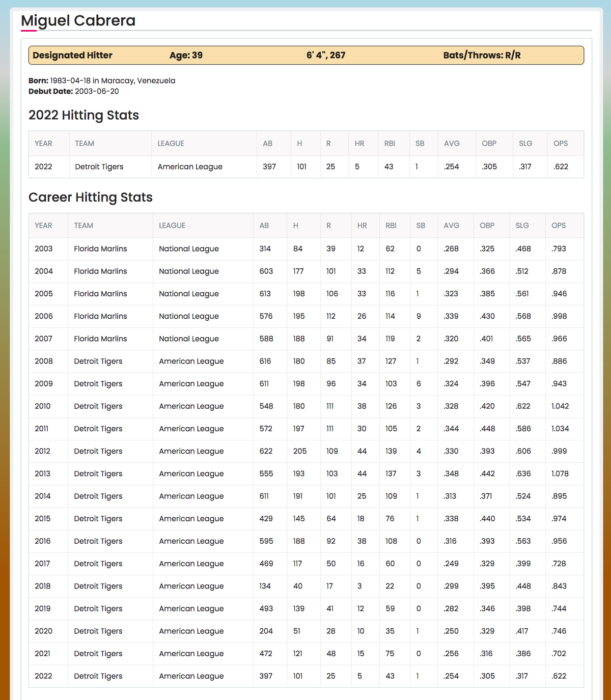Click the 2018 year cell
This screenshot has width=611, height=700.
[43, 586]
